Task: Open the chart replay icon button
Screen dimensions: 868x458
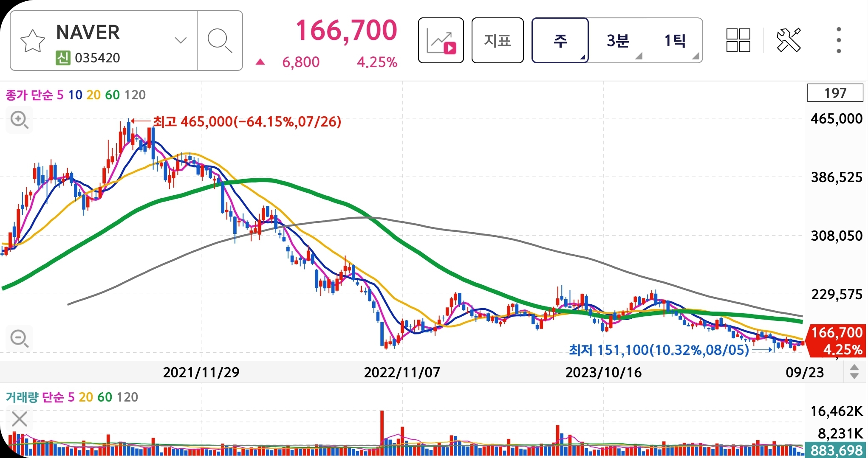Action: 441,40
